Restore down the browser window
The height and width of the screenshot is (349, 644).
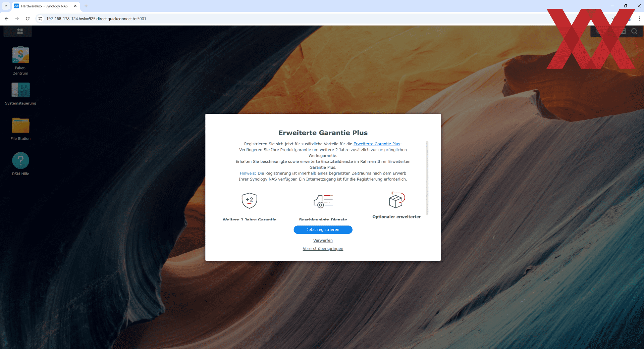click(x=626, y=6)
